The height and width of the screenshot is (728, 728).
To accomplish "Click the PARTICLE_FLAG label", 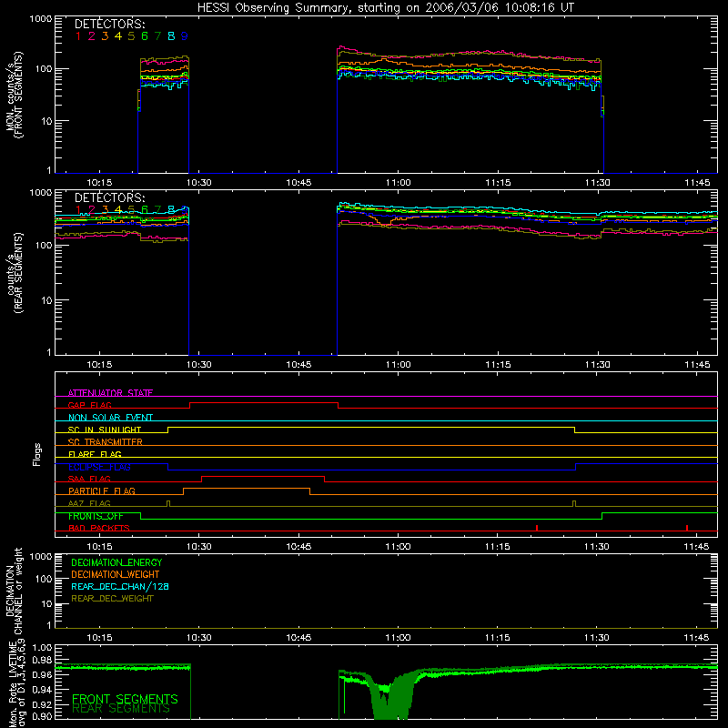I will 102,491.
